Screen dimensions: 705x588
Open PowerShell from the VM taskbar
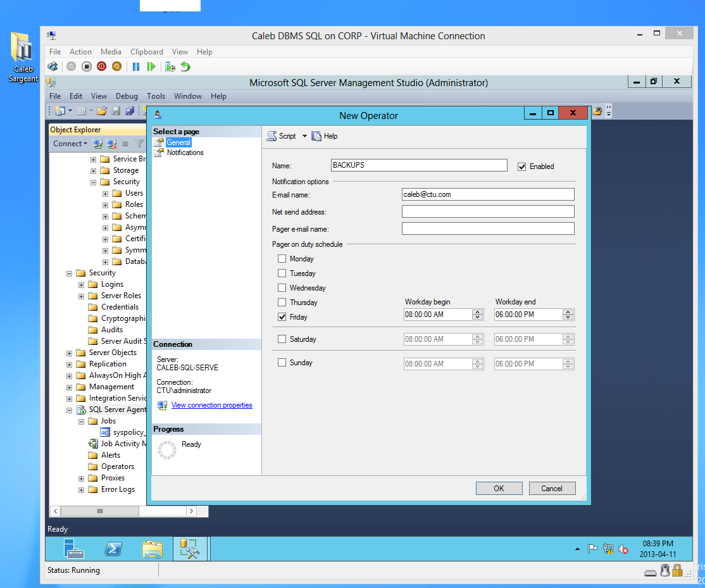(x=113, y=548)
